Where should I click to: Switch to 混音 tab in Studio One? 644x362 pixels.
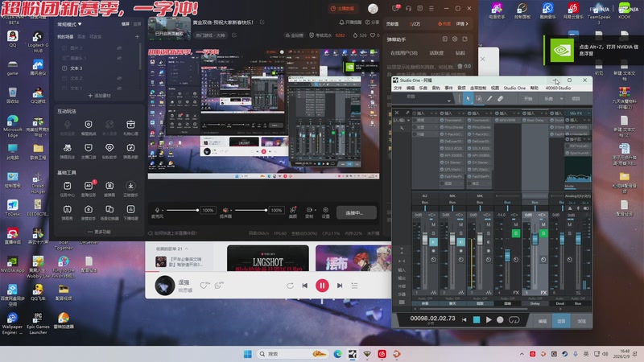pos(561,321)
